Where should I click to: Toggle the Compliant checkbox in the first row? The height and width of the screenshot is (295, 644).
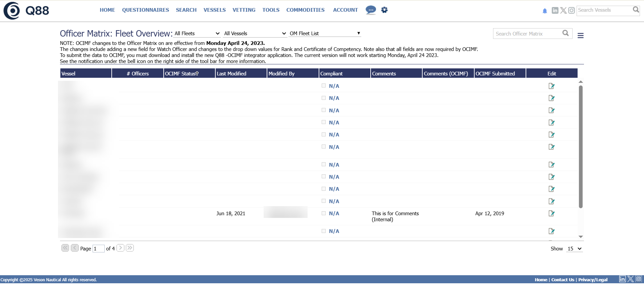pos(324,86)
